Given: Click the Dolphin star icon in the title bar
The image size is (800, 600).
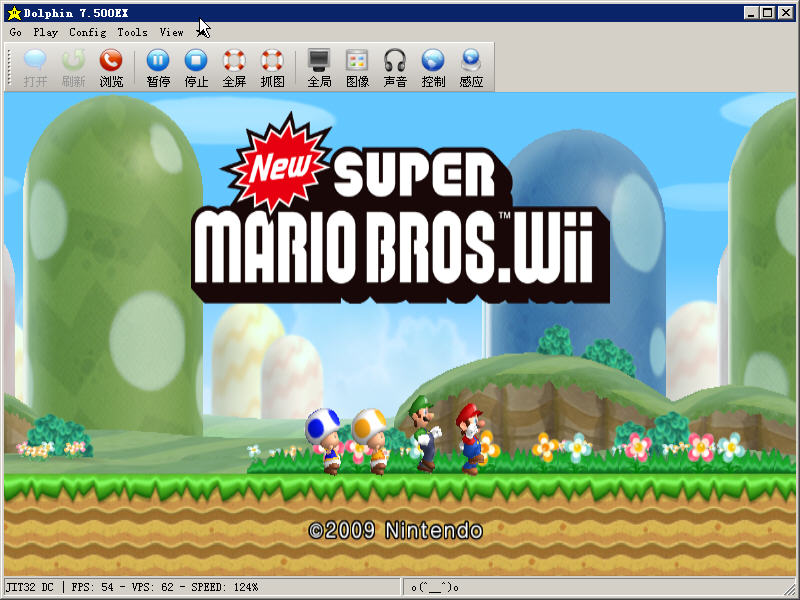Looking at the screenshot, I should pos(13,12).
